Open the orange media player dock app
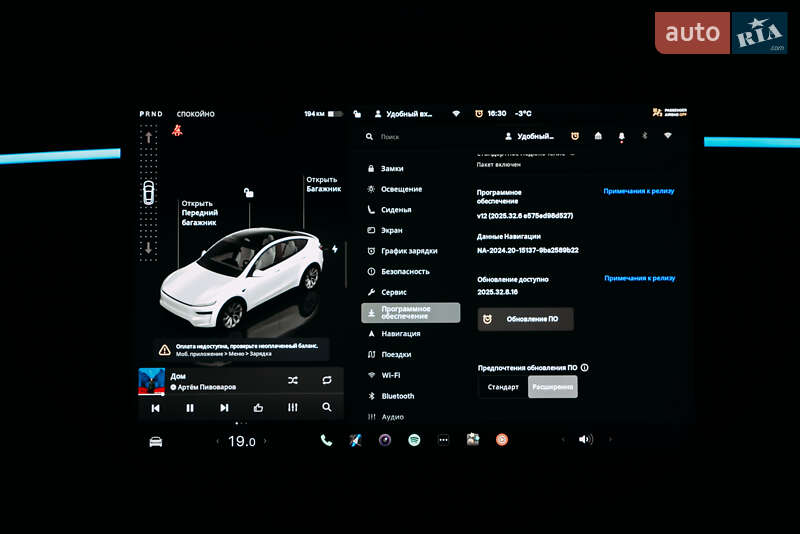The height and width of the screenshot is (534, 800). (x=502, y=440)
